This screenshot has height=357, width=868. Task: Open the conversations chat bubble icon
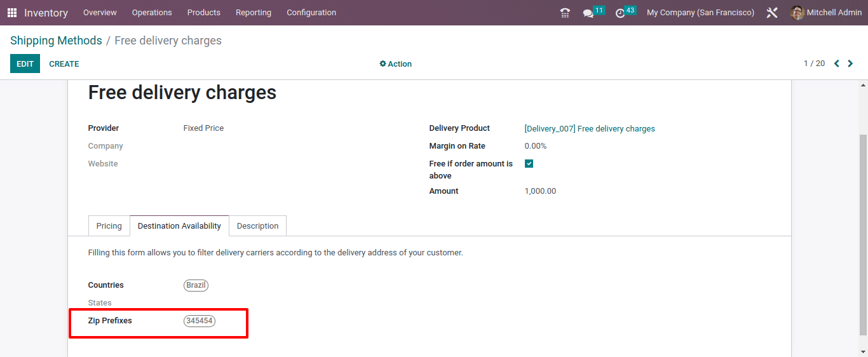(x=588, y=13)
